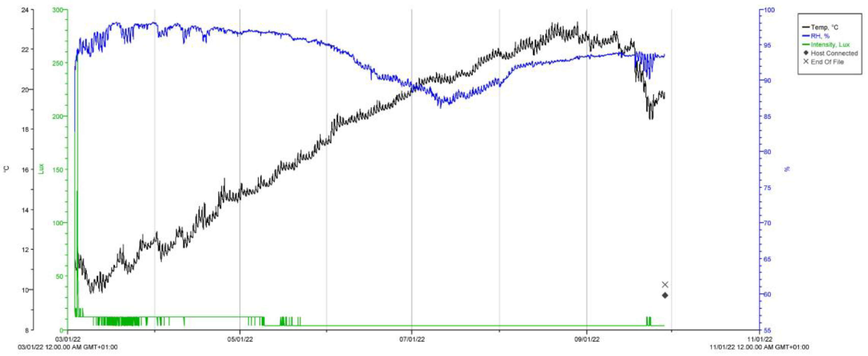Click the blue % axis title on right
The image size is (868, 356).
(x=787, y=169)
